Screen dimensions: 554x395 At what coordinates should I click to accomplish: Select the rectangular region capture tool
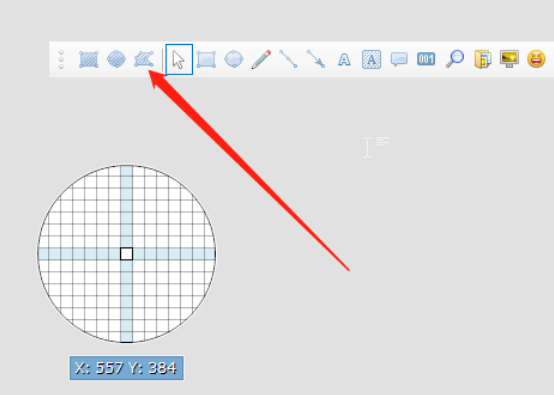89,59
